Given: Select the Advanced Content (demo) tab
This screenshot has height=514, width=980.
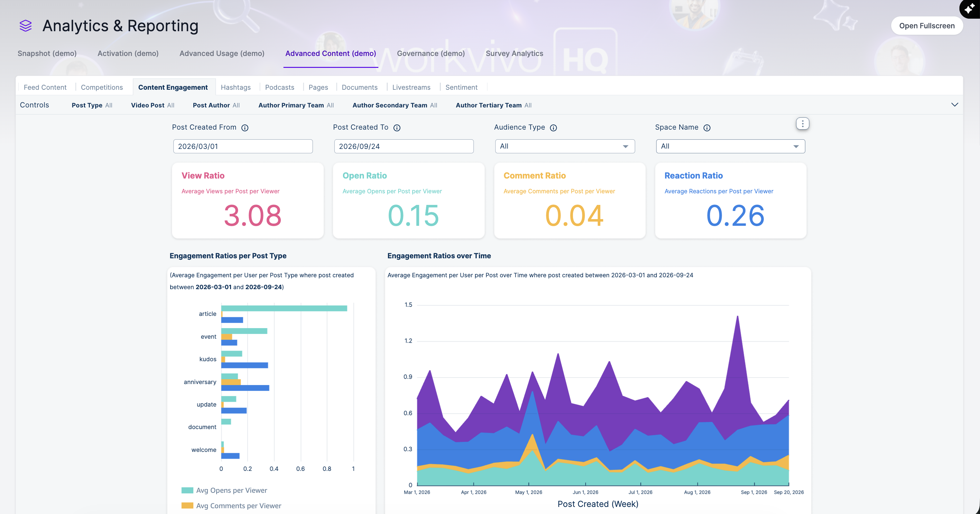Looking at the screenshot, I should point(331,54).
